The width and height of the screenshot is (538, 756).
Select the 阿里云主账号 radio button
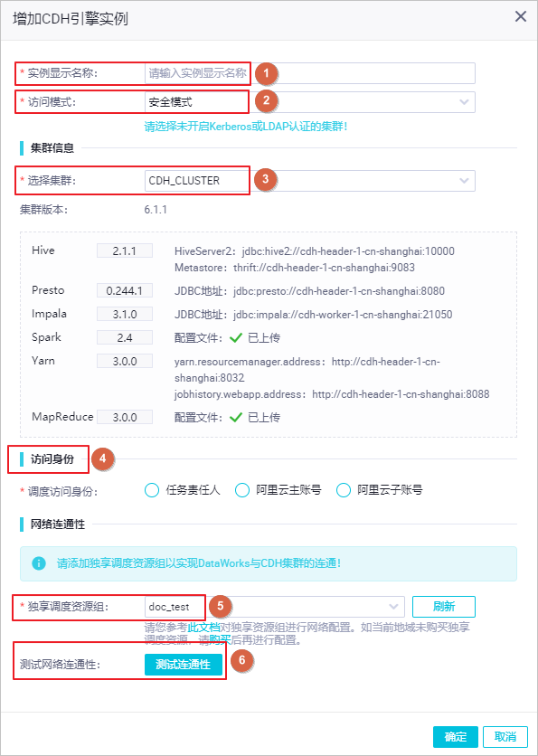click(x=241, y=491)
